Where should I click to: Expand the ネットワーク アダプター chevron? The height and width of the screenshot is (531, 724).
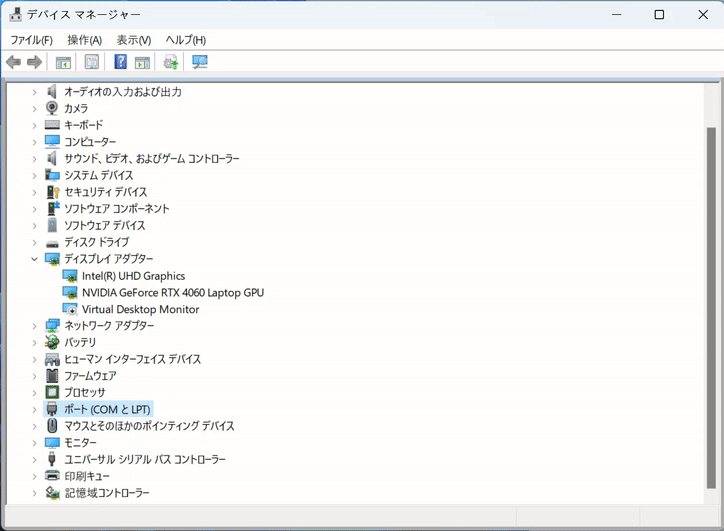tap(34, 326)
